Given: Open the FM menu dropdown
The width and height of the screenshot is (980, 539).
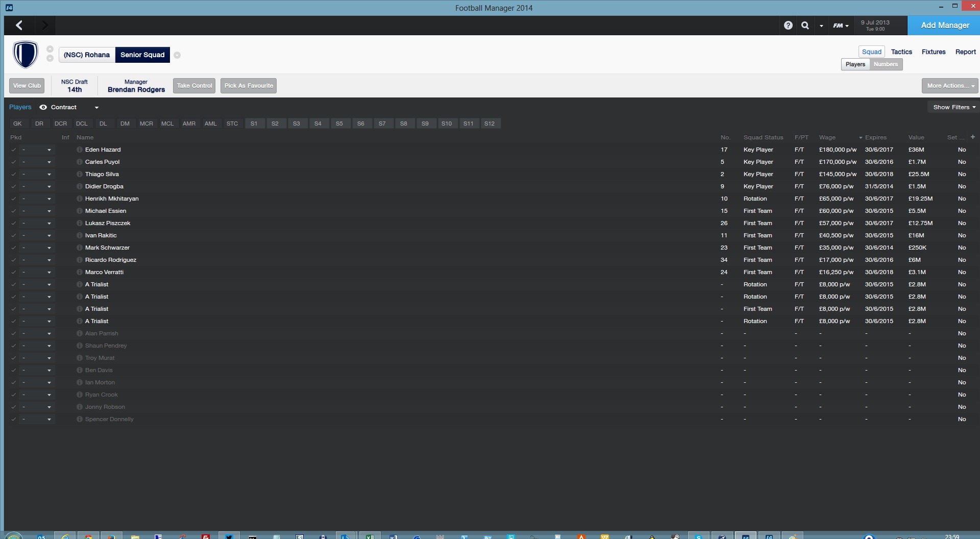Looking at the screenshot, I should click(x=841, y=25).
